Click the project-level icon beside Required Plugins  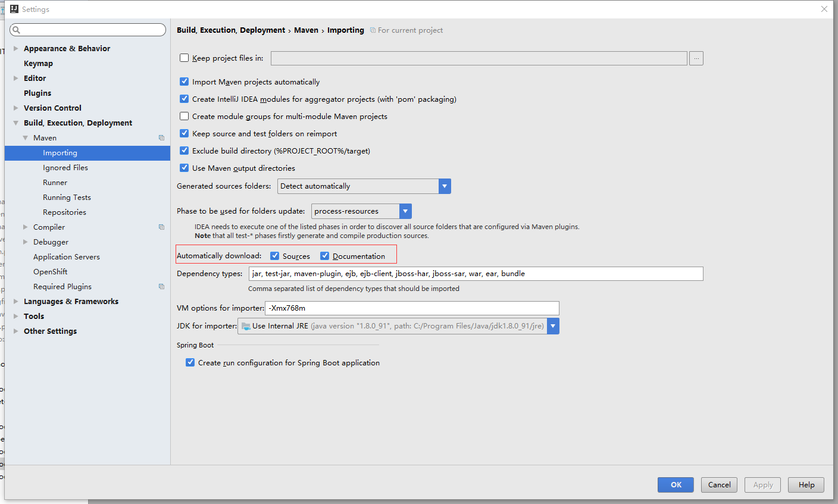[x=161, y=286]
